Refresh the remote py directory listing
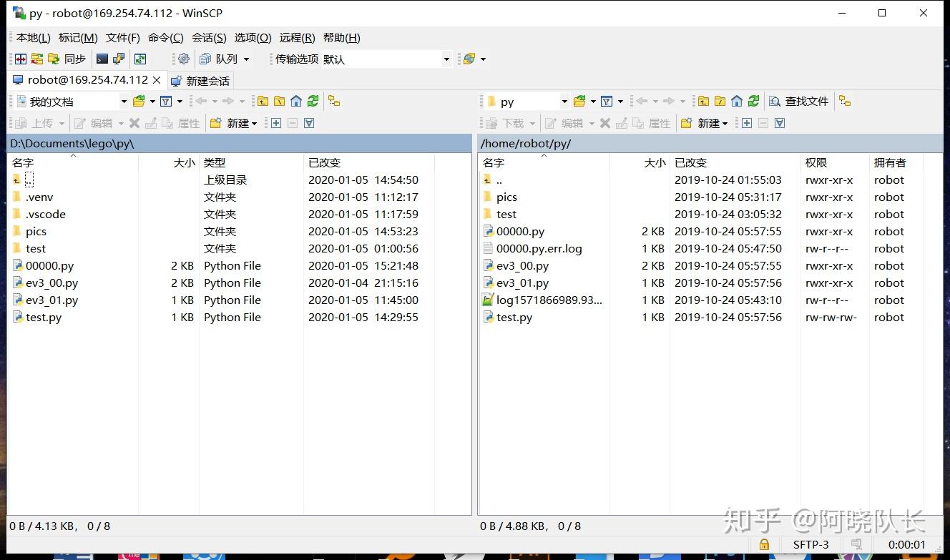 pyautogui.click(x=753, y=101)
